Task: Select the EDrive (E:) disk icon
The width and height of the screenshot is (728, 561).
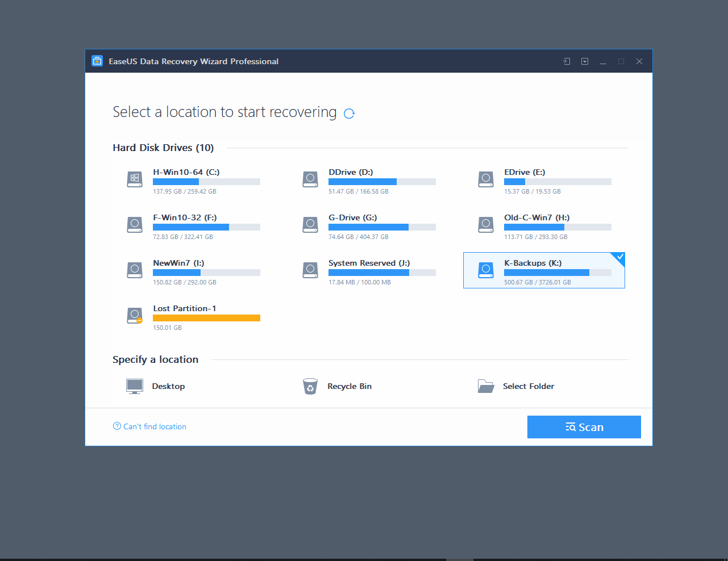Action: [x=486, y=179]
